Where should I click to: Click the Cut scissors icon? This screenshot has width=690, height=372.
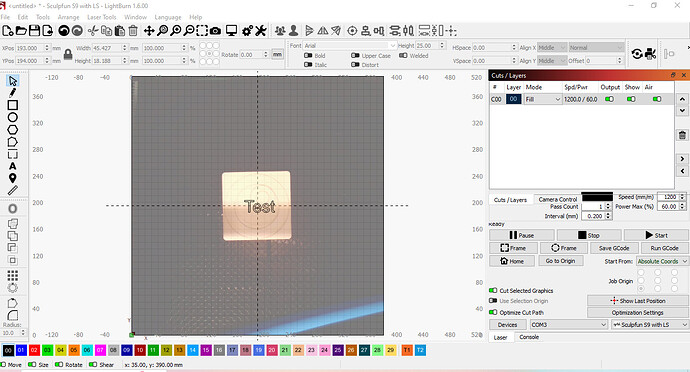(92, 30)
